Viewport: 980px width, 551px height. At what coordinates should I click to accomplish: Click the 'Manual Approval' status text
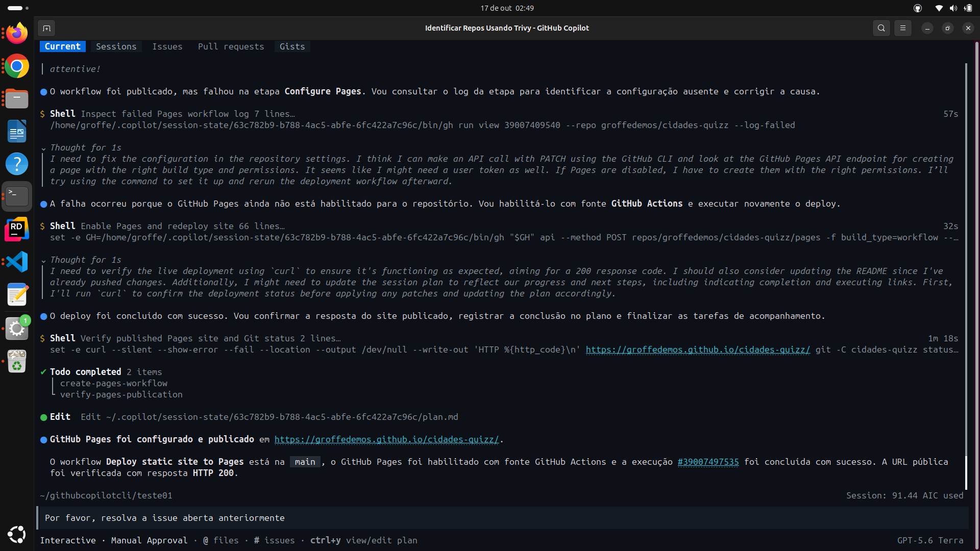coord(149,540)
